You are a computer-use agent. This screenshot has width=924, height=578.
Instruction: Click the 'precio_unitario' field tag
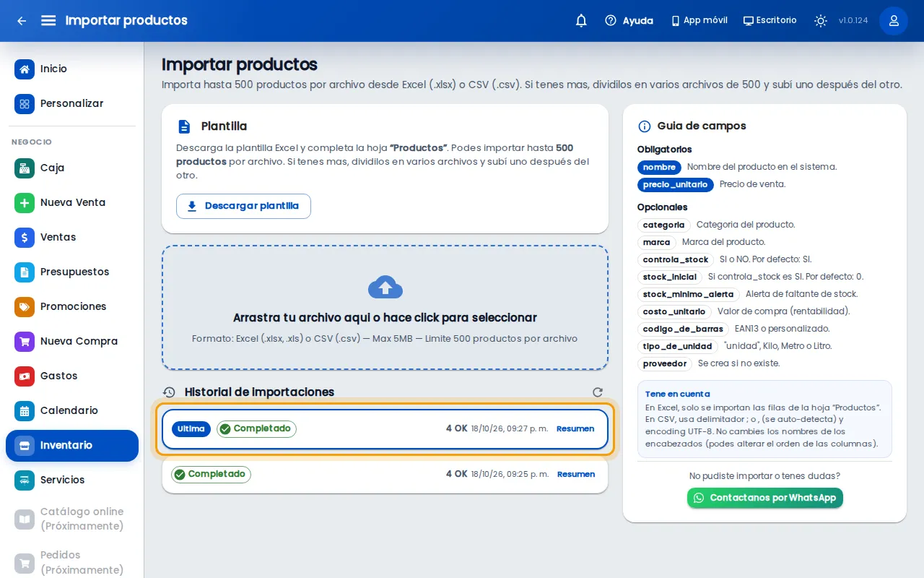click(676, 184)
